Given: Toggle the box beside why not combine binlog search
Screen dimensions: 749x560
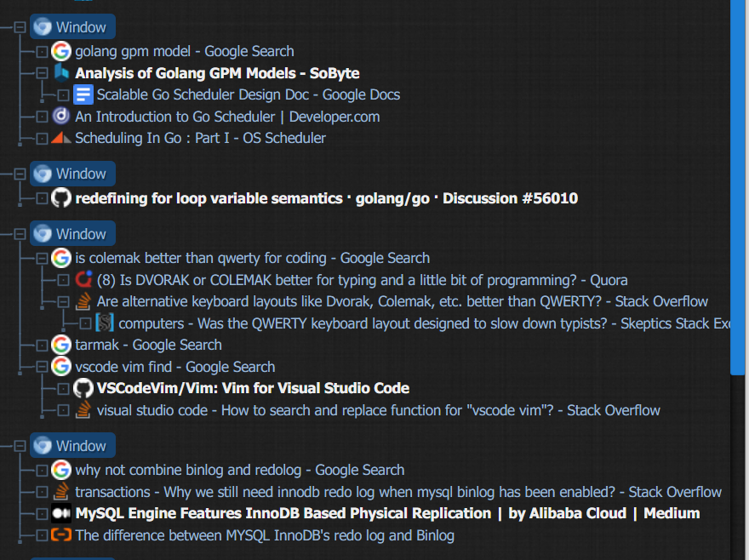Looking at the screenshot, I should tap(42, 470).
